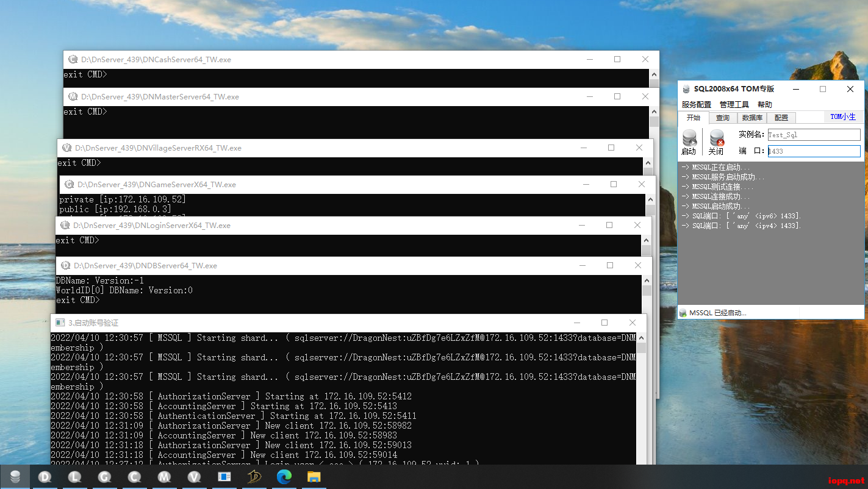The height and width of the screenshot is (489, 868).
Task: Open the database app in taskbar
Action: tap(15, 477)
